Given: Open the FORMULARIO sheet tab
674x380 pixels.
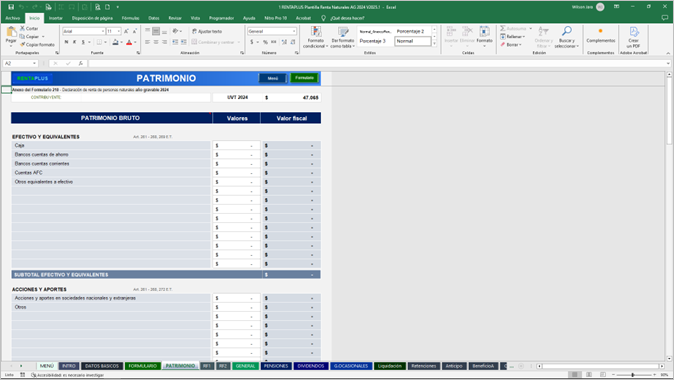Looking at the screenshot, I should pos(143,366).
